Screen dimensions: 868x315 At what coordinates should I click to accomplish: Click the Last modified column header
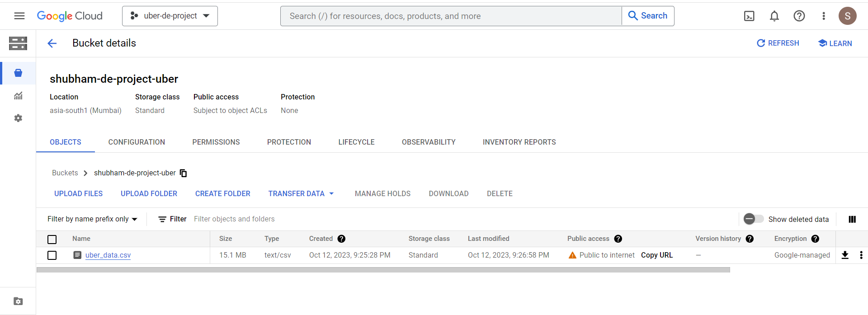tap(488, 239)
